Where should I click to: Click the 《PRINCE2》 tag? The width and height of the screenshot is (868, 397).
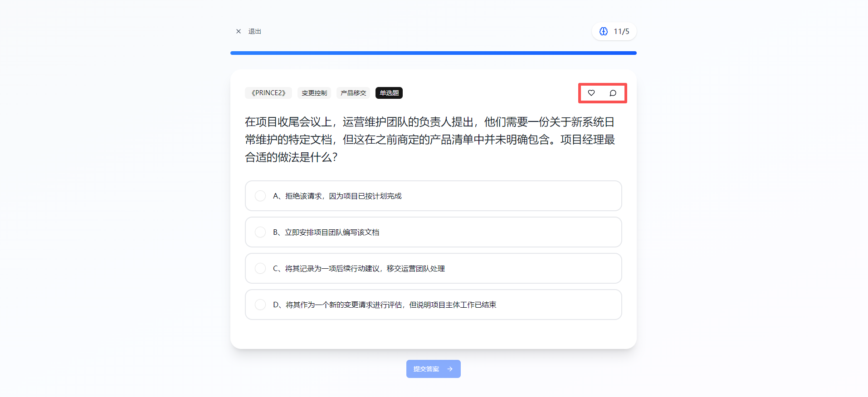[268, 93]
